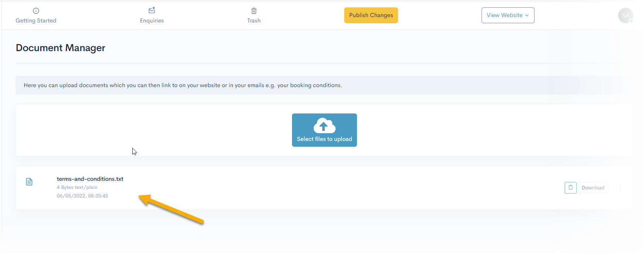Click the cloud upload icon
644x254 pixels.
[x=324, y=126]
